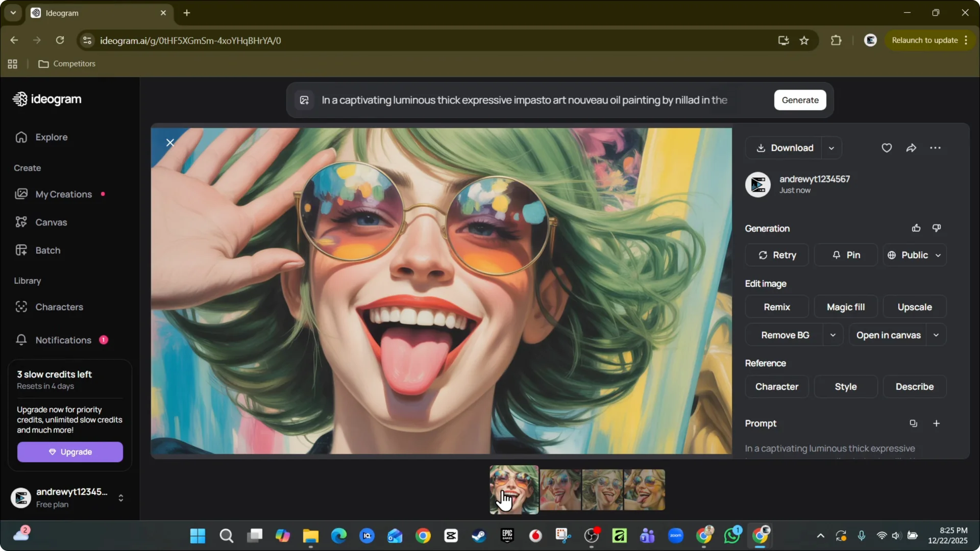Click the Generate button

(x=800, y=100)
